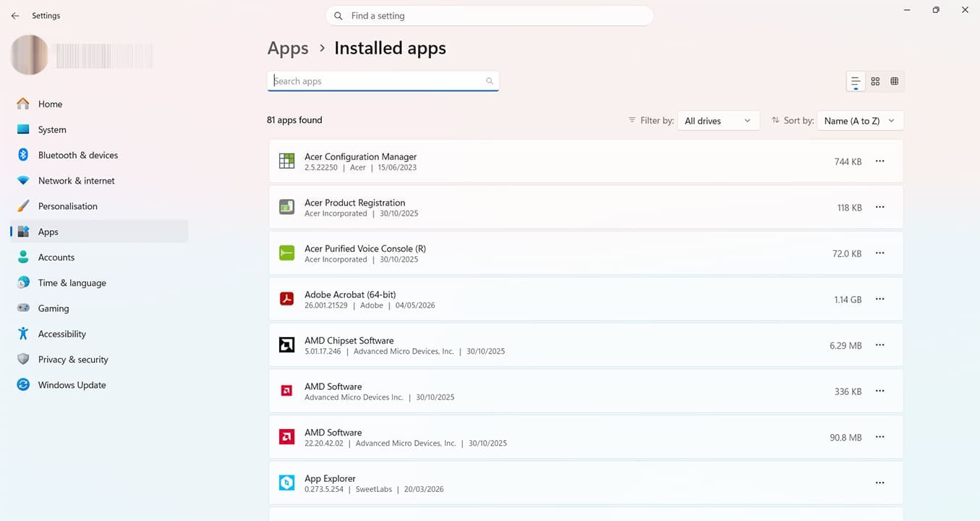
Task: Open Network & internet settings
Action: [x=99, y=181]
